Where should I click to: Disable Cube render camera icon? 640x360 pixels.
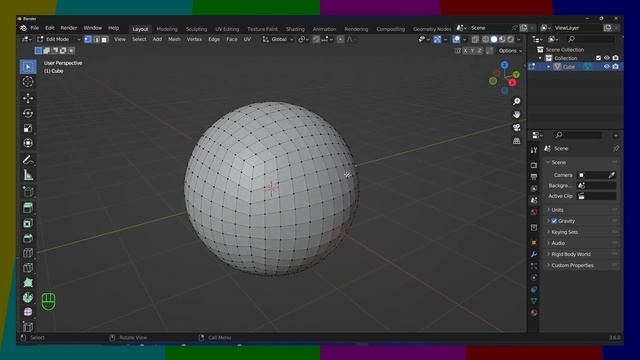(616, 67)
